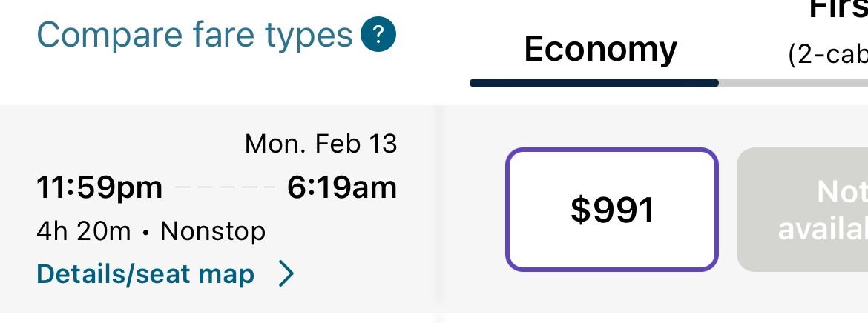Click the light gray bar under First tab
This screenshot has height=323, width=868.
(794, 83)
